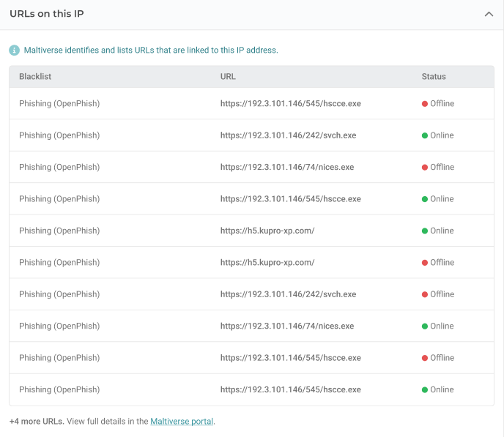Image resolution: width=504 pixels, height=437 pixels.
Task: Open the svch.exe URL marked Online
Action: 288,135
